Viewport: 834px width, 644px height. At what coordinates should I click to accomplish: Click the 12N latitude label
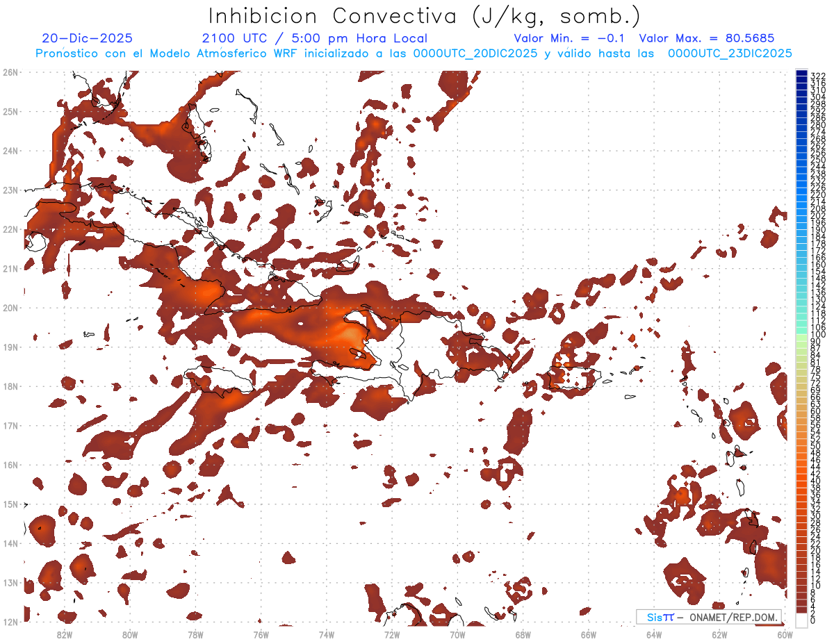click(10, 622)
